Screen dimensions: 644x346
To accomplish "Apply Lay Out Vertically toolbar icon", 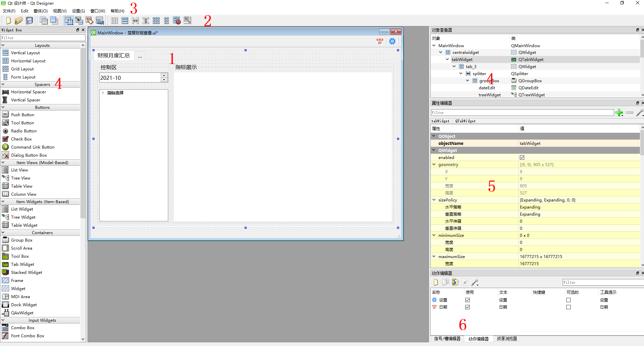I will coord(125,21).
